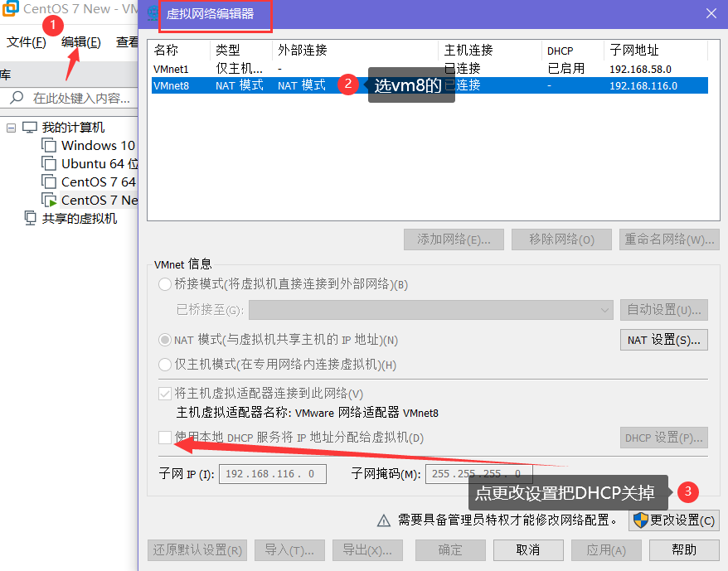Open DHCP 设置(P) dialog

pos(664,438)
